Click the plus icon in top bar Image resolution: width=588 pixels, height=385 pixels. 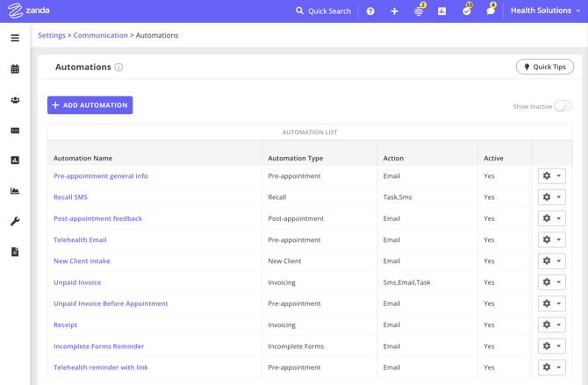coord(394,11)
